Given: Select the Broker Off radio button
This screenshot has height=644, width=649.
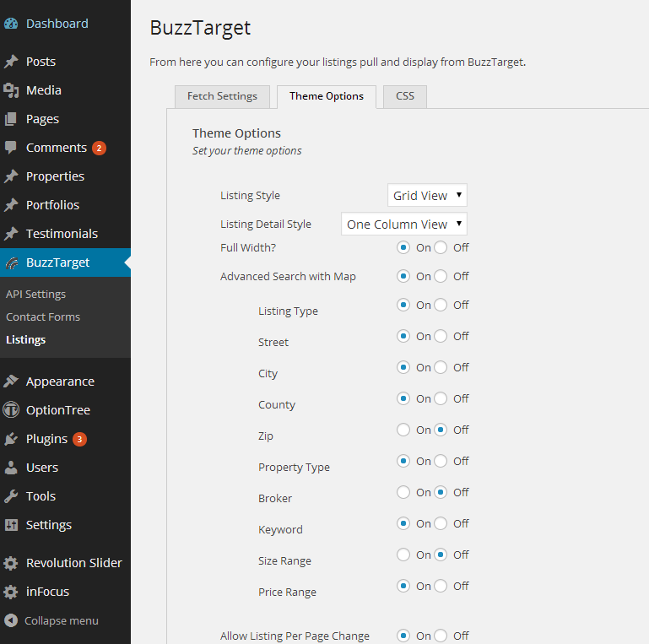Looking at the screenshot, I should 441,492.
